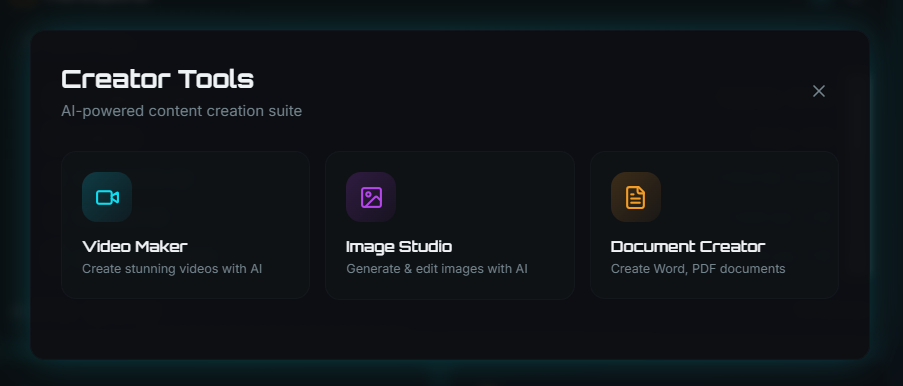This screenshot has width=903, height=386.
Task: Click "Create stunning videos with AI" text
Action: click(172, 268)
